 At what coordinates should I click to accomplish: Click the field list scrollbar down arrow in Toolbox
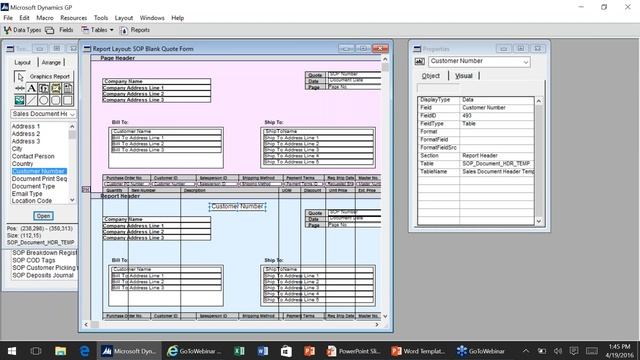[72, 200]
